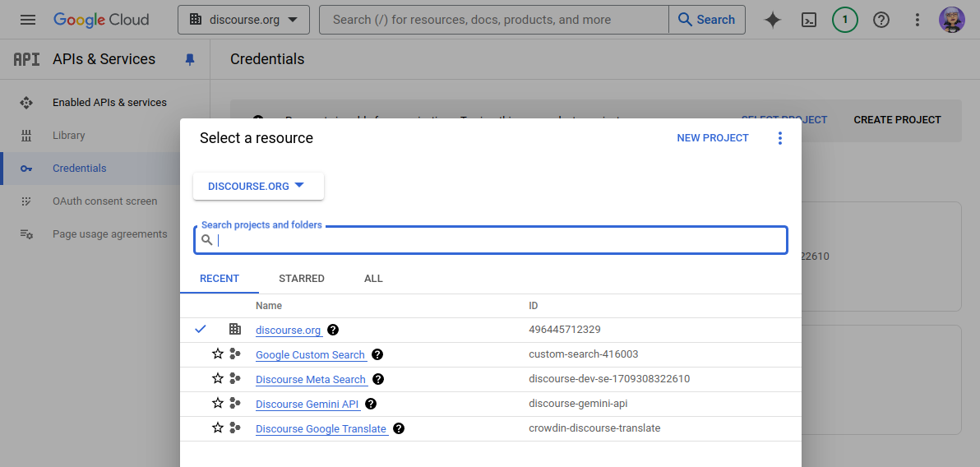
Task: Open dialog three-dot more options menu
Action: 779,138
